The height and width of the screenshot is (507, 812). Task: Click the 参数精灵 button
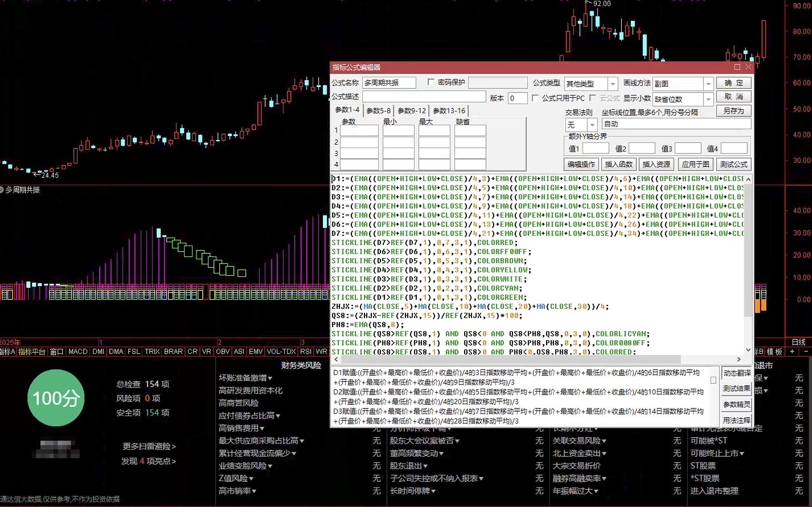[x=737, y=405]
